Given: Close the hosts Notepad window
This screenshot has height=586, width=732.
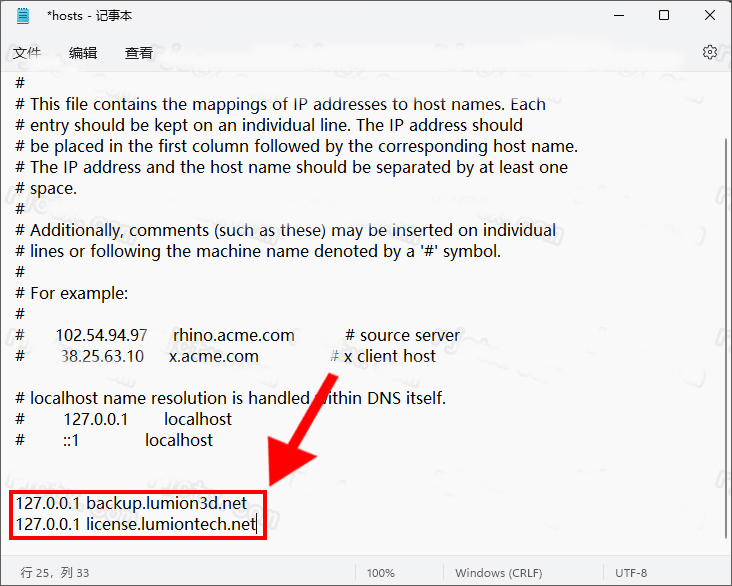Looking at the screenshot, I should click(x=710, y=15).
